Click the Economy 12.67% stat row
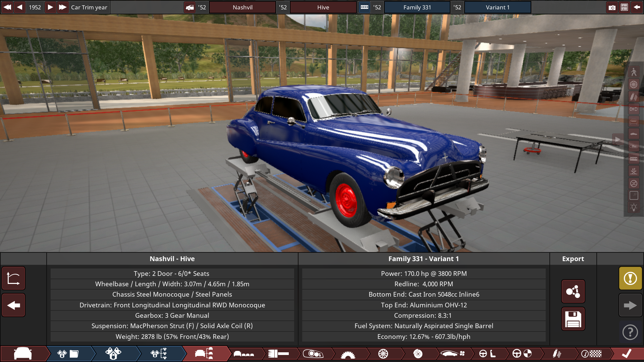The height and width of the screenshot is (362, 644). [424, 337]
